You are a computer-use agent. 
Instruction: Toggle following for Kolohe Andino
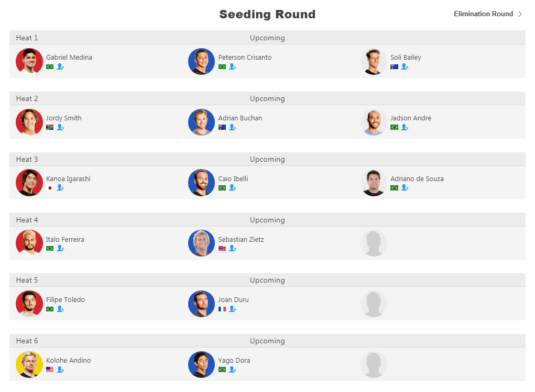pos(60,369)
